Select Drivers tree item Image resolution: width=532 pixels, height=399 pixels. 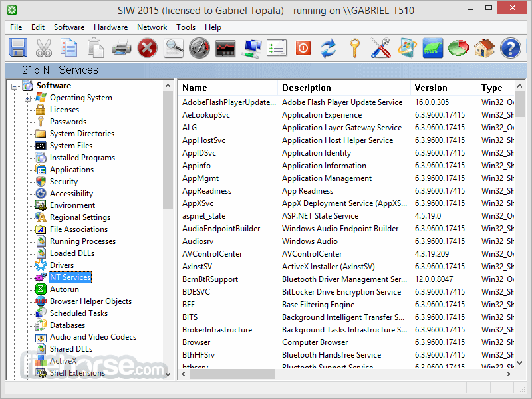tap(61, 265)
